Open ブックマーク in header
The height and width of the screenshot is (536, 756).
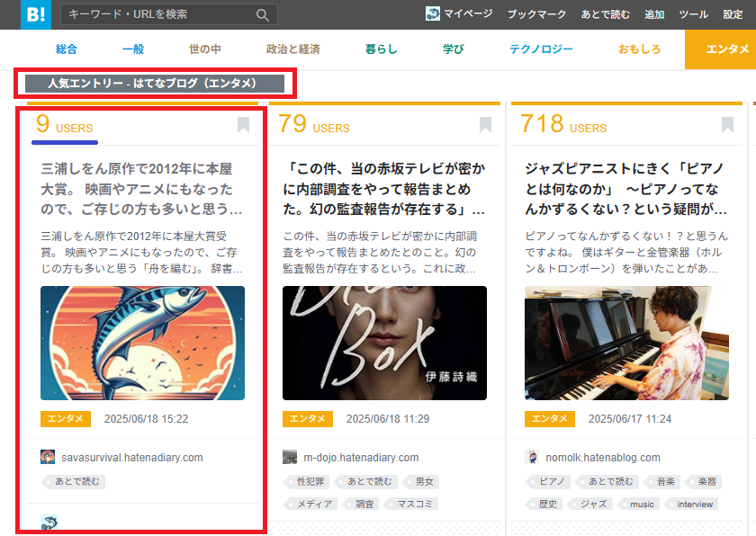(x=536, y=14)
